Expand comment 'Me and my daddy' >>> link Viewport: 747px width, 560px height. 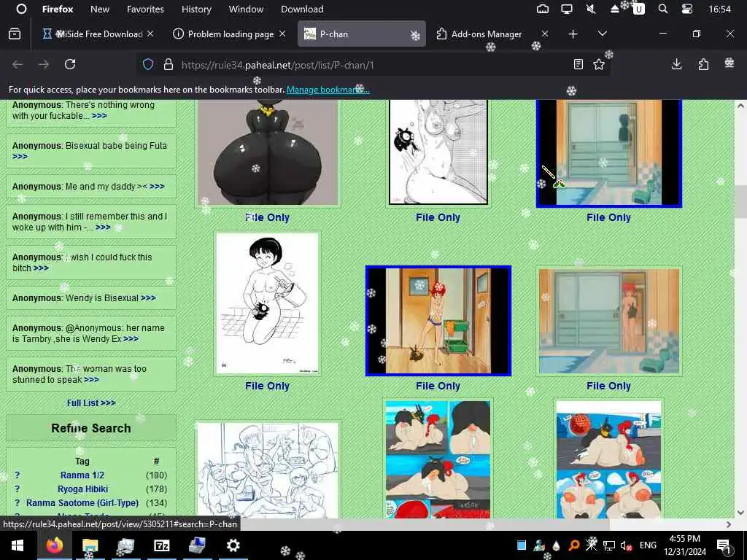[157, 187]
